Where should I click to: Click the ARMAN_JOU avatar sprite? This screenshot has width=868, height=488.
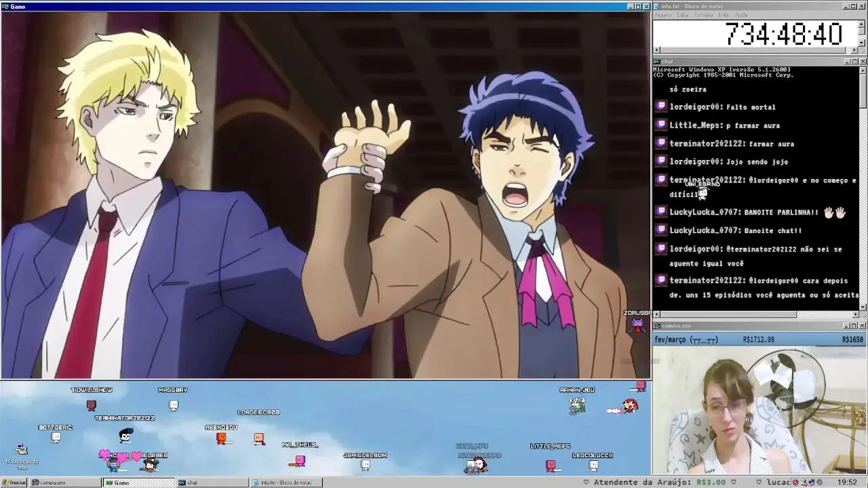pos(577,405)
